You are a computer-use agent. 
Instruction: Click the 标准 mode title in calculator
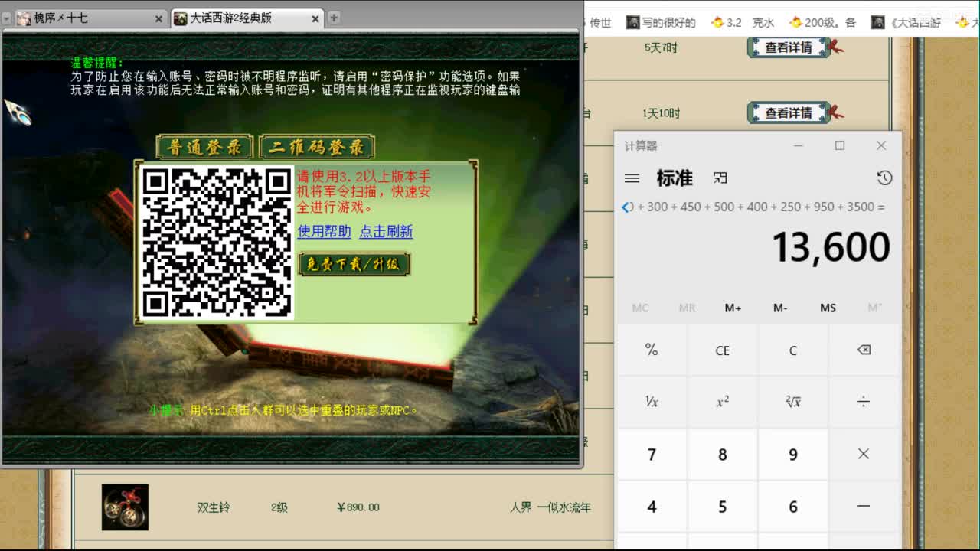(675, 178)
